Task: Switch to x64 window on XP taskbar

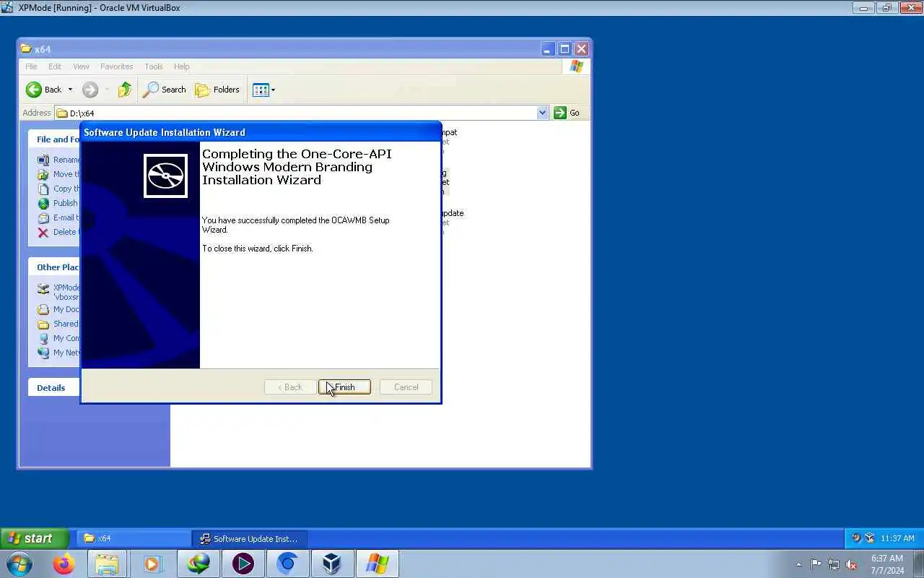Action: (134, 538)
